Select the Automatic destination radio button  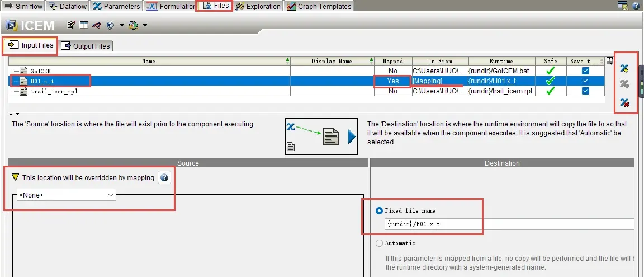click(x=379, y=243)
